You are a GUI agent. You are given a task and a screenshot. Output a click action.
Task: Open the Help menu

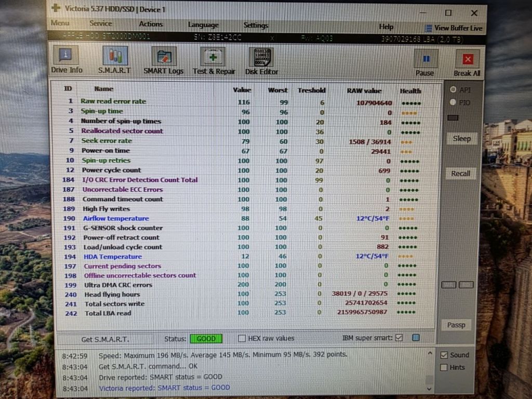(386, 27)
